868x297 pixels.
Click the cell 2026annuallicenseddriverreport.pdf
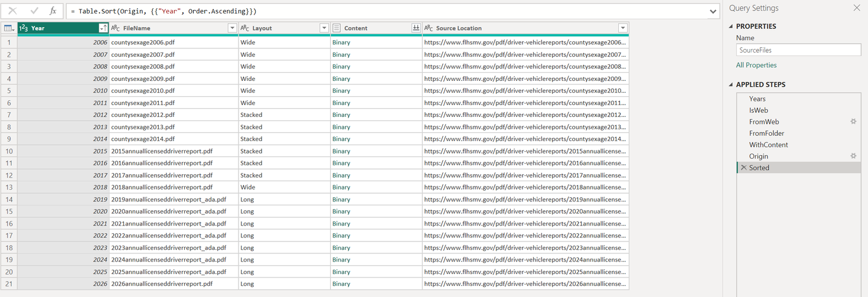(x=174, y=284)
